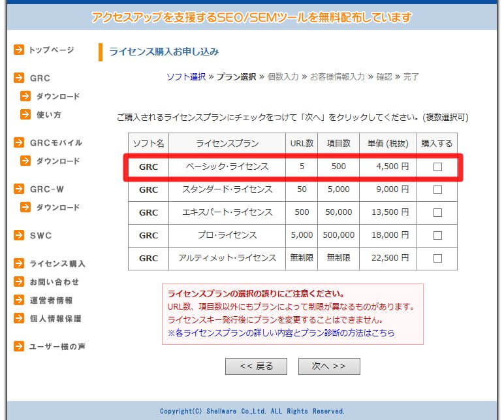
Task: Click the arrow icon beside SWC
Action: pos(19,235)
